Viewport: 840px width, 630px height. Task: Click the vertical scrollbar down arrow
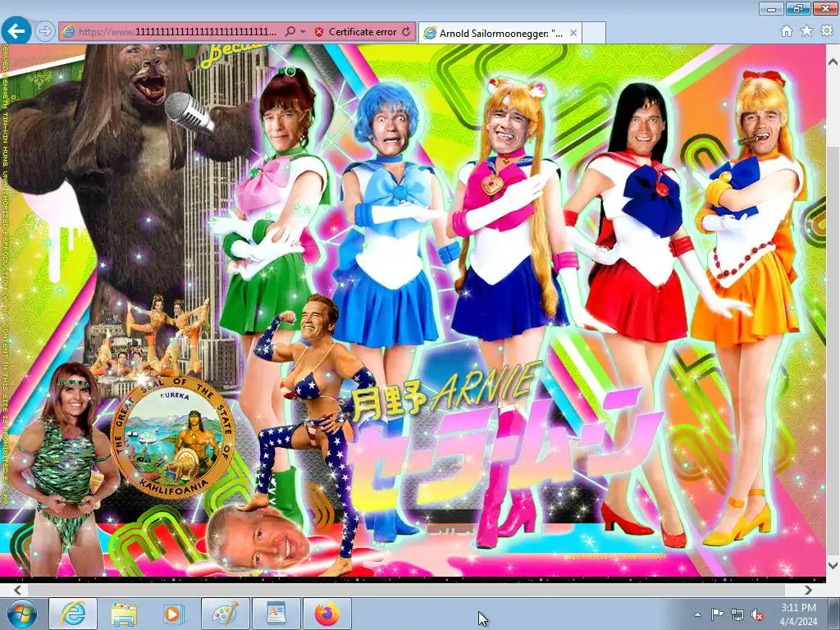pyautogui.click(x=833, y=564)
